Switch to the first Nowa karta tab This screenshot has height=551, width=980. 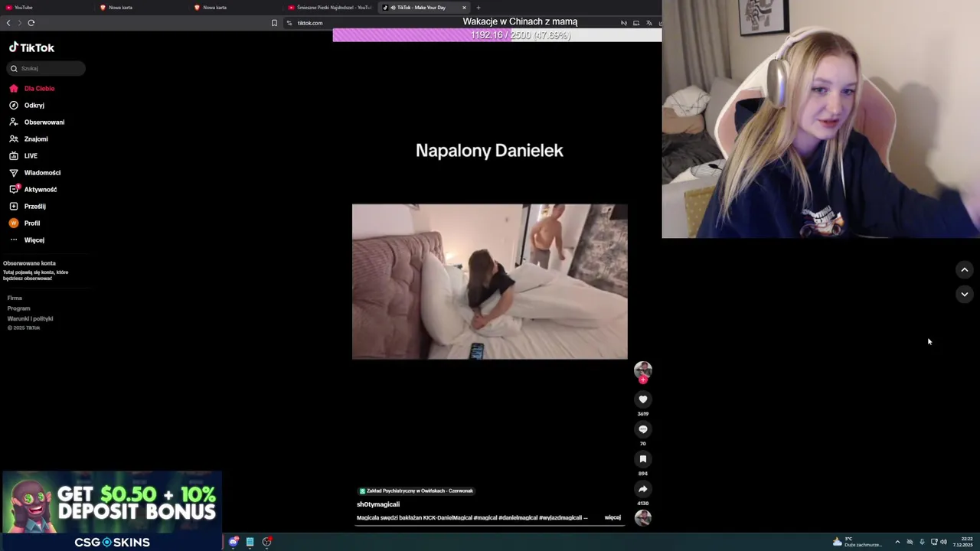[x=141, y=8]
